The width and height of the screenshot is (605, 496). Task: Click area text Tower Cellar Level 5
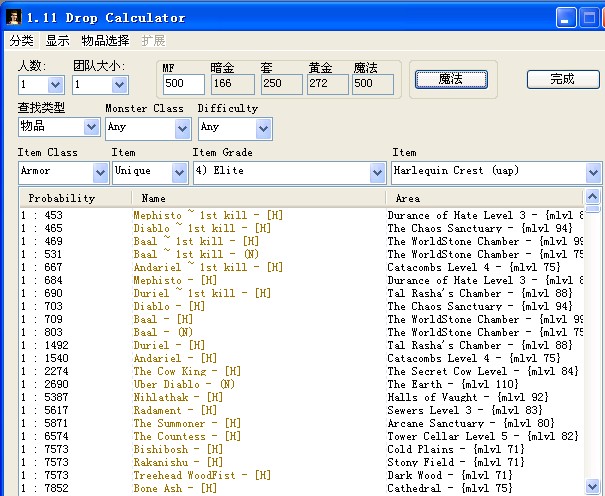448,436
